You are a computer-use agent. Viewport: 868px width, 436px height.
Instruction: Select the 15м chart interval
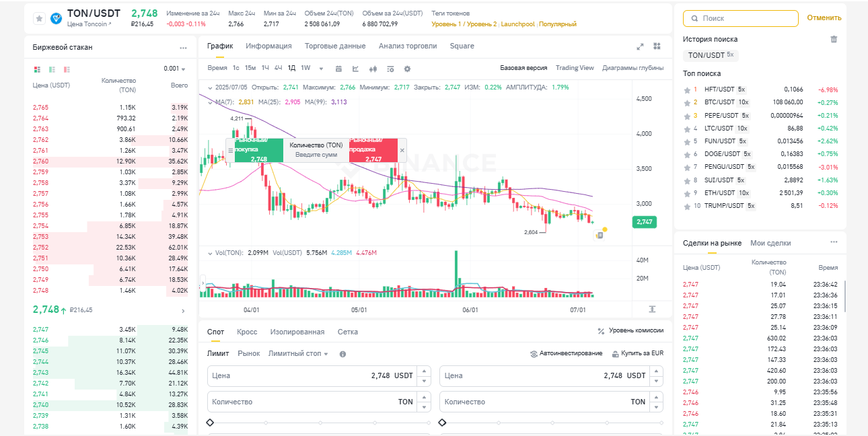point(250,68)
